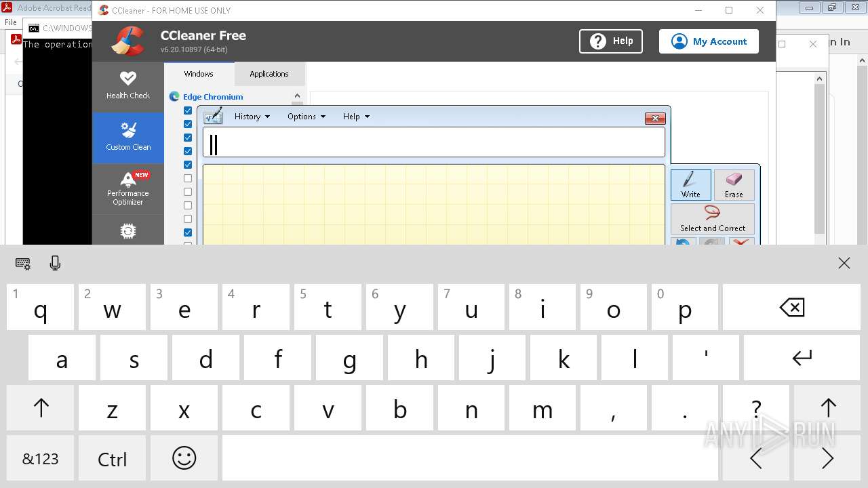Viewport: 868px width, 488px height.
Task: Click the Edge Chromium browser icon
Action: coord(174,97)
